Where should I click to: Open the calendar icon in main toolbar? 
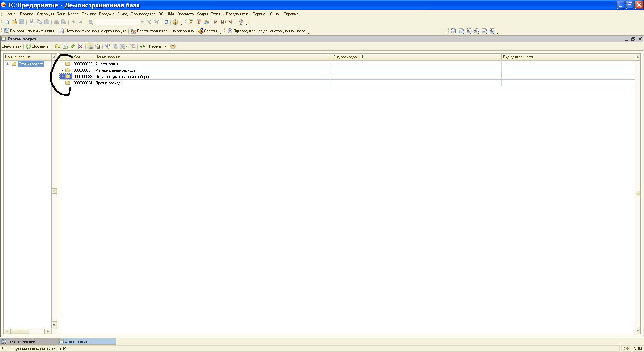[x=199, y=22]
